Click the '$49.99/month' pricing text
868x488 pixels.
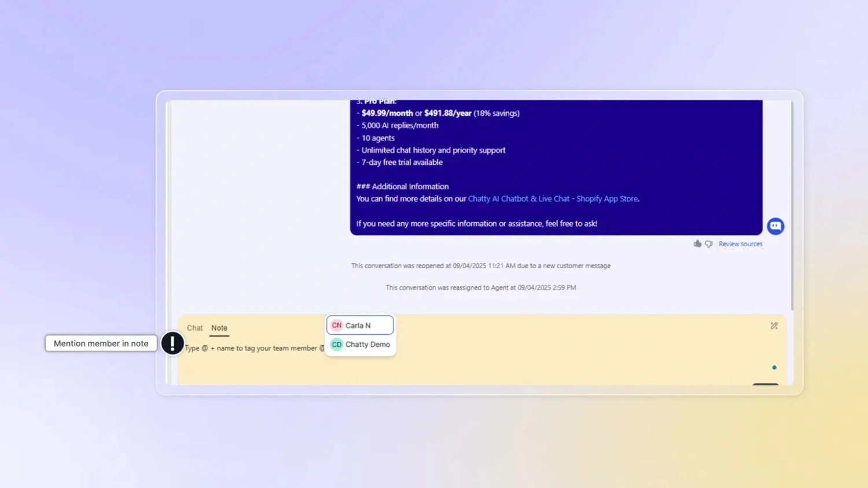click(387, 113)
